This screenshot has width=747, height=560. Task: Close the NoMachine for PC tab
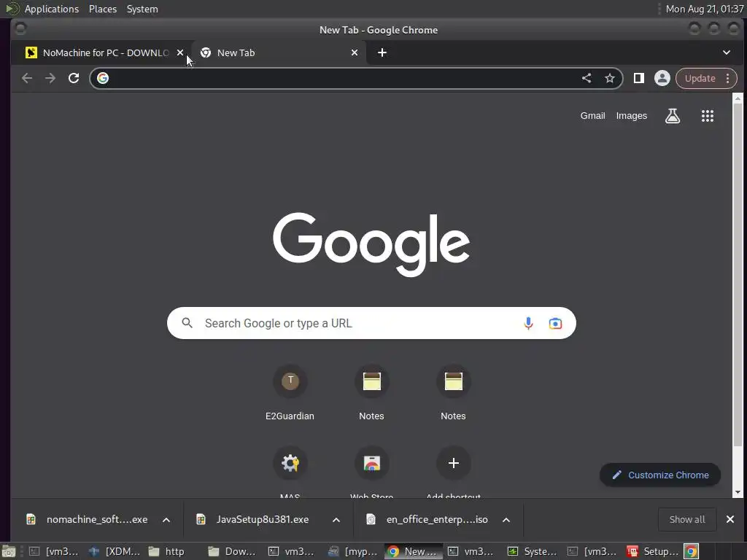(x=180, y=52)
